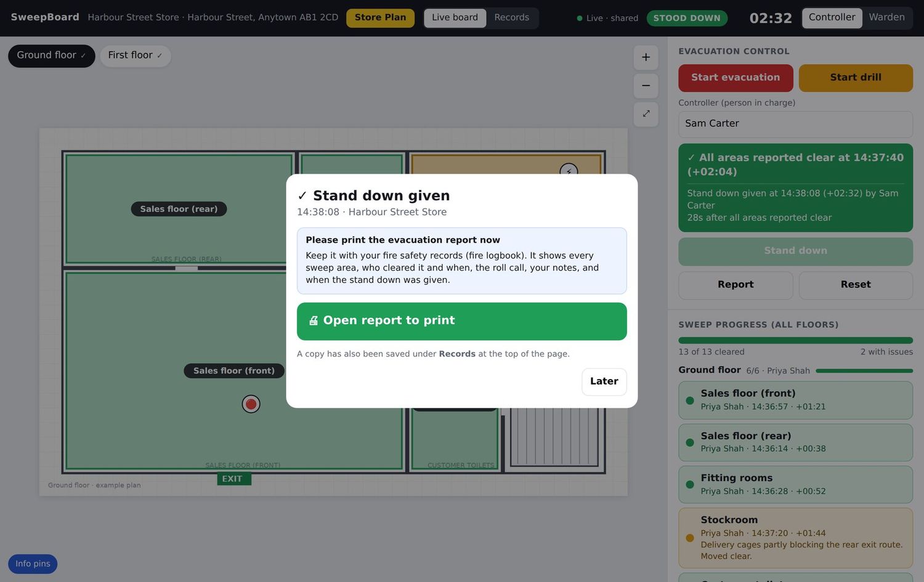Click the '2 with issues' count
This screenshot has height=582, width=924.
pos(886,352)
